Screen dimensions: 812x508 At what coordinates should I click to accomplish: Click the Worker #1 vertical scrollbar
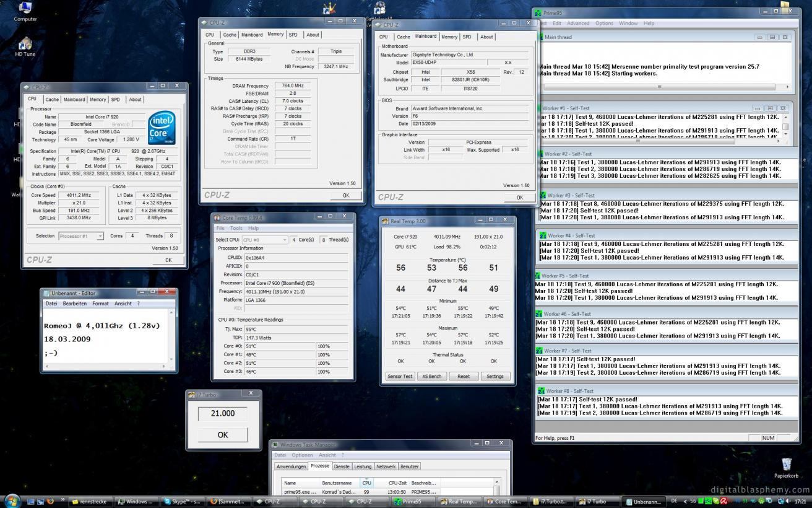[786, 126]
